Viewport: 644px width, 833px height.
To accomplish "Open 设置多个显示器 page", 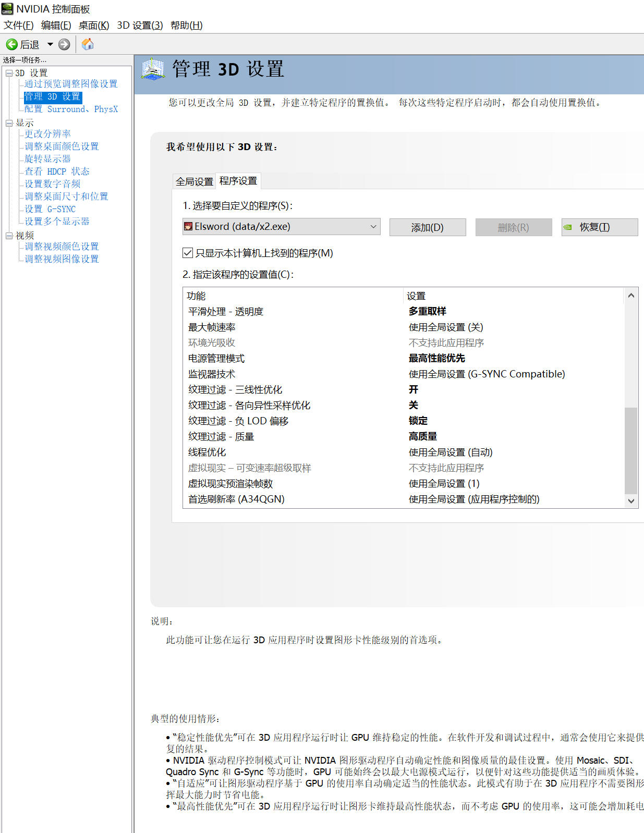I will pos(57,222).
